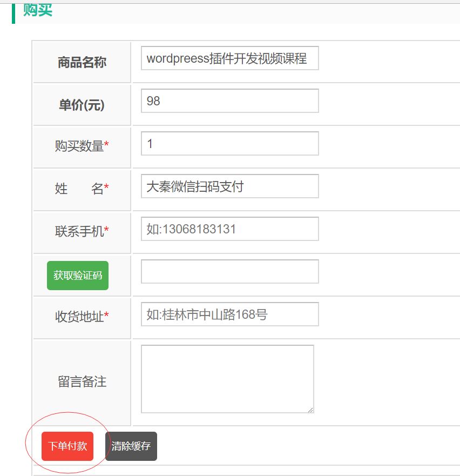460x476 pixels.
Task: Click the 单价(元) label text
Action: pos(82,105)
